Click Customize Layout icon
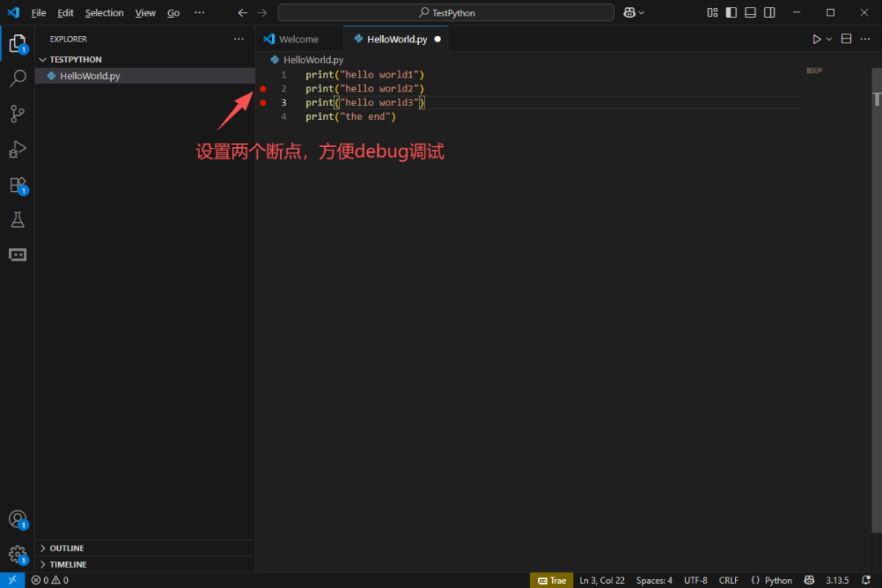Viewport: 882px width, 588px height. (712, 12)
